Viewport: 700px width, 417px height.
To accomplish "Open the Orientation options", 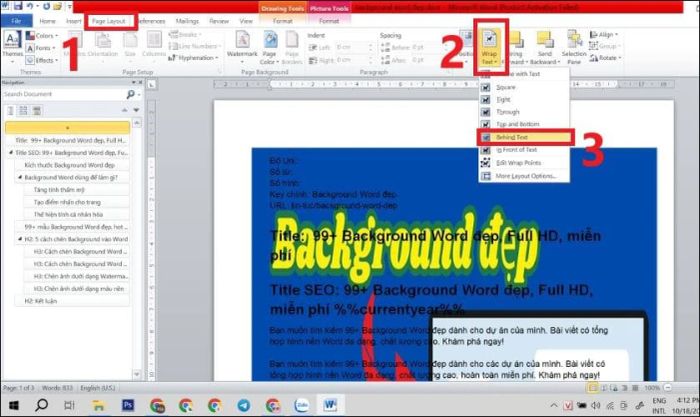I will [x=103, y=45].
